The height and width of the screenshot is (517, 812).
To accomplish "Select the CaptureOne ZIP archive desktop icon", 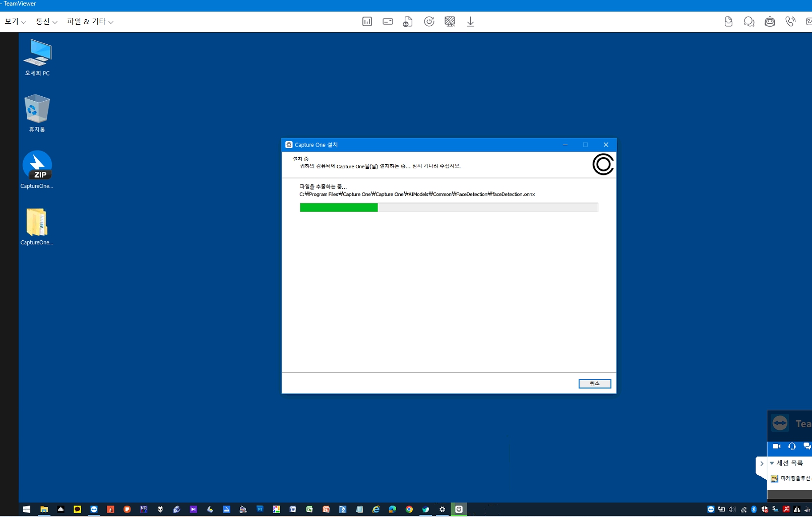I will [37, 170].
